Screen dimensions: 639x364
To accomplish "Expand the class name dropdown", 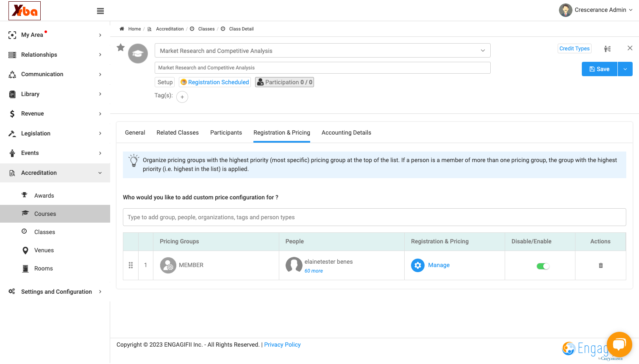I will tap(483, 51).
